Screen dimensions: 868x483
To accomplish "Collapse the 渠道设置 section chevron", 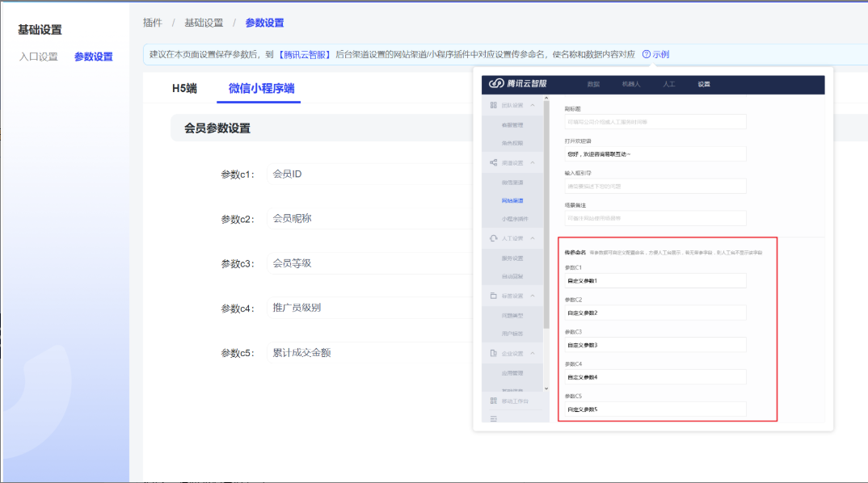I will (533, 162).
